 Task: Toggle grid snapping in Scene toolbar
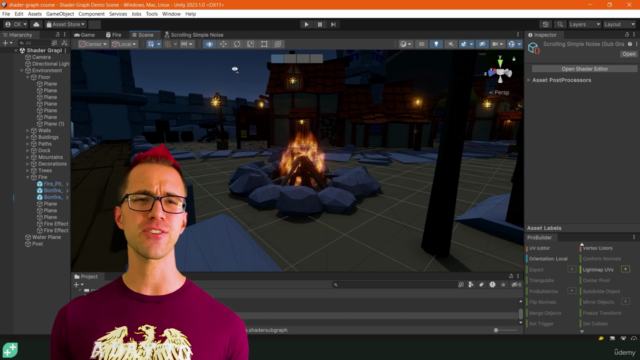coord(168,44)
